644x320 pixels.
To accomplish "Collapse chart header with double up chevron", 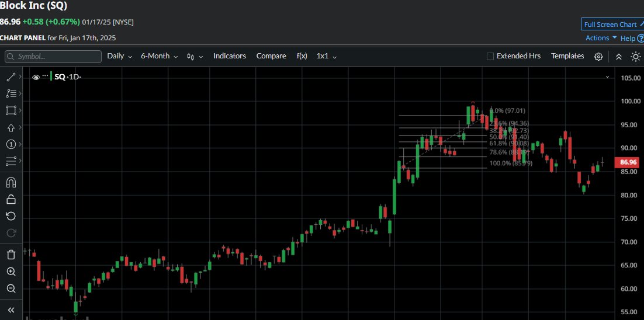I will (x=618, y=57).
